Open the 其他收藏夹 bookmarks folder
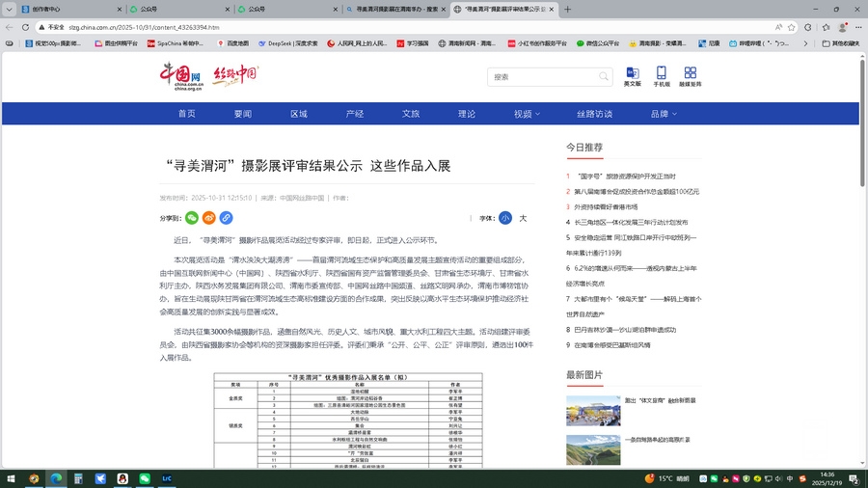The image size is (868, 488). click(839, 43)
